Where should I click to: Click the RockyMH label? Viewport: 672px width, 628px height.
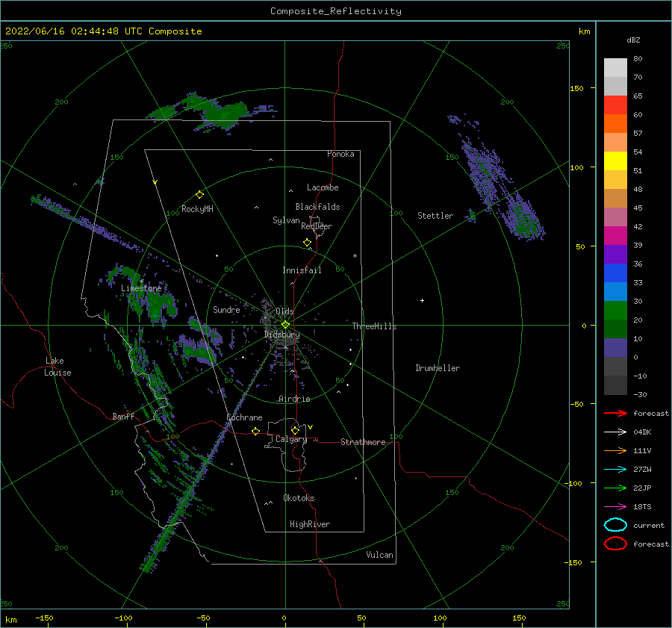[197, 209]
